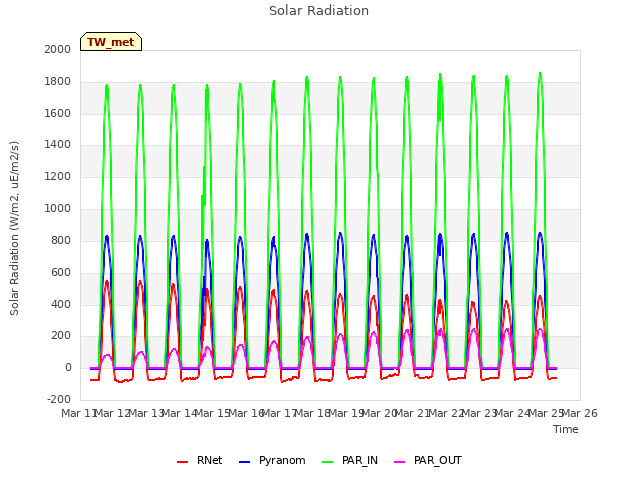Click the 600 y-axis tick label
Viewport: 640px width, 480px height.
[61, 272]
